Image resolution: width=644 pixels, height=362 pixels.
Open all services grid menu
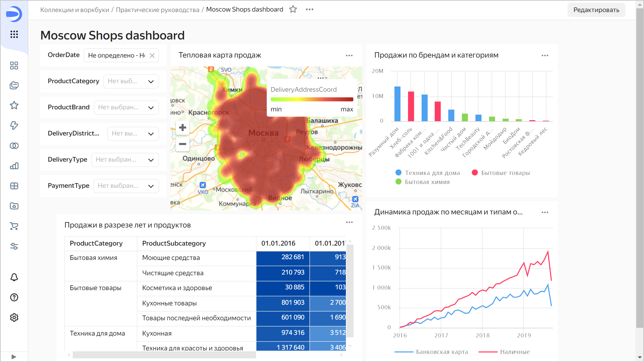(14, 34)
